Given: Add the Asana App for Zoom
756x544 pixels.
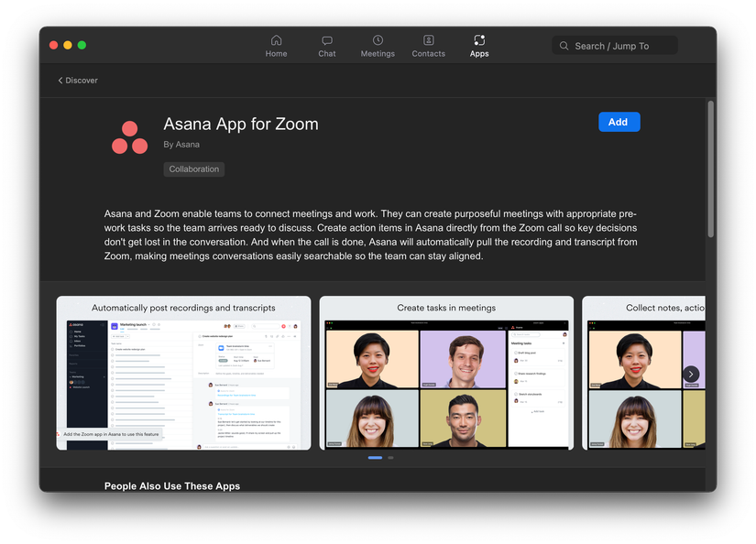Looking at the screenshot, I should pyautogui.click(x=619, y=122).
